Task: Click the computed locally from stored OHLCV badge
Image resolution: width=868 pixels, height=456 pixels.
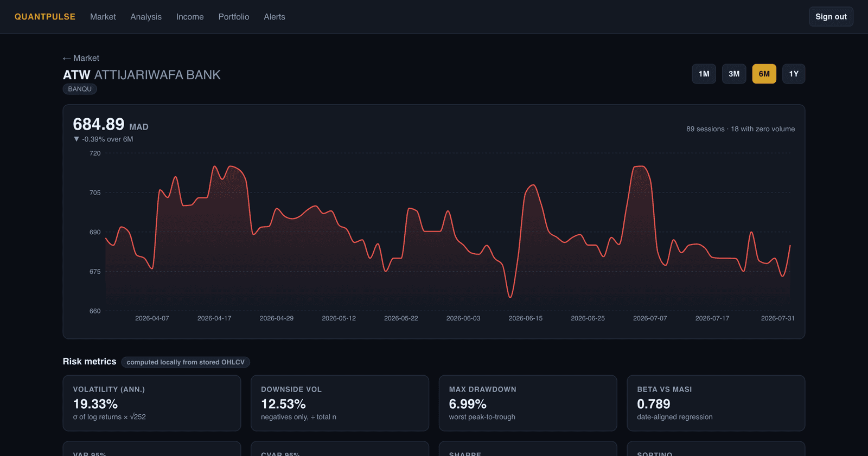Action: [x=186, y=362]
